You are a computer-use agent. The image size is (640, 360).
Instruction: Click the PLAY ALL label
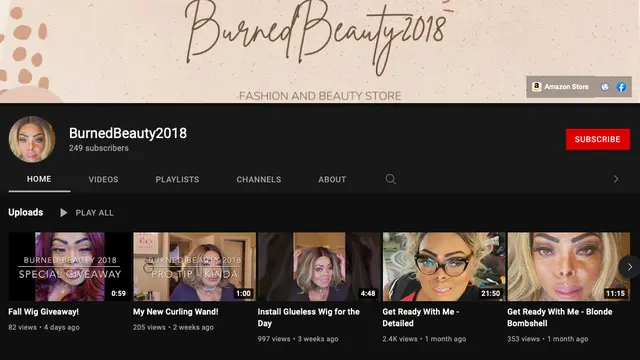click(x=94, y=213)
